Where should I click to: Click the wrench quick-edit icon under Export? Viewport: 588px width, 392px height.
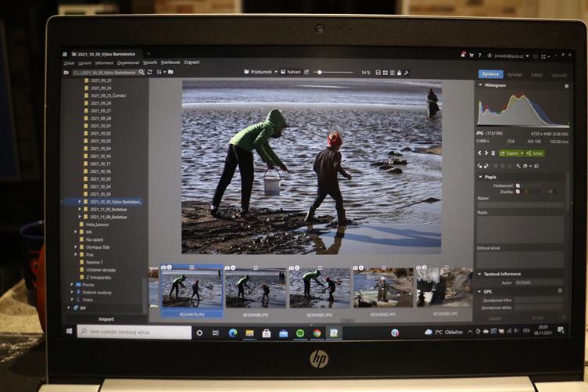point(518,166)
